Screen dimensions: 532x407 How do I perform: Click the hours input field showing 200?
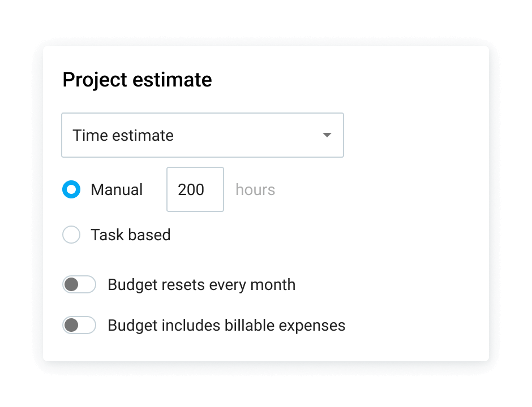[195, 189]
